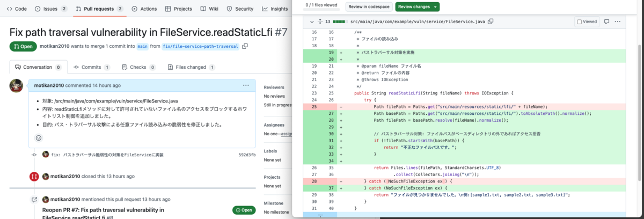Click deleted line 25 number
Viewport: 644px width, 219px height.
[x=314, y=107]
